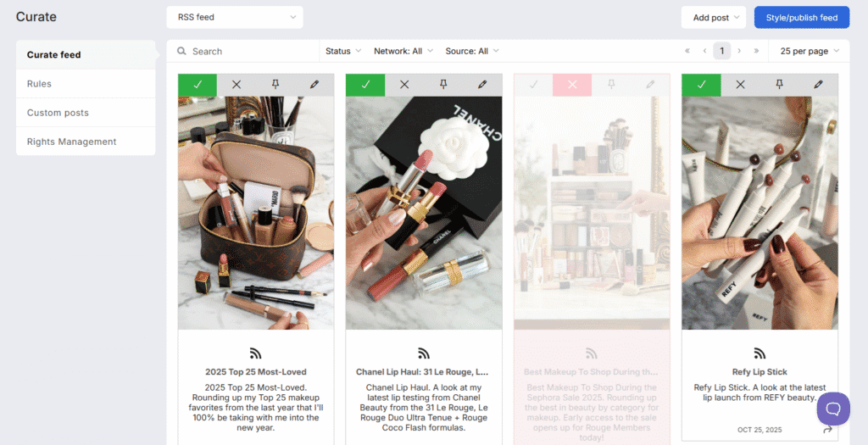Click the OCT 25, 2025 date text

click(759, 430)
